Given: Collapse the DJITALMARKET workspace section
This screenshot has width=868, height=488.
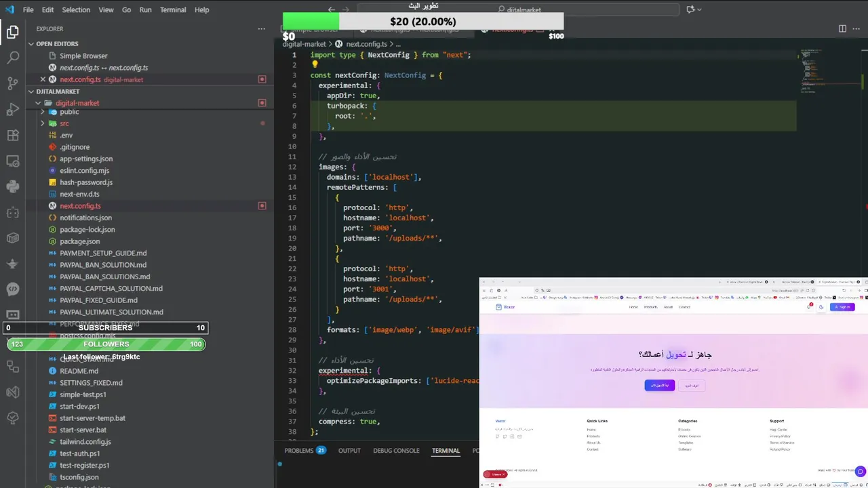Looking at the screenshot, I should coord(31,91).
